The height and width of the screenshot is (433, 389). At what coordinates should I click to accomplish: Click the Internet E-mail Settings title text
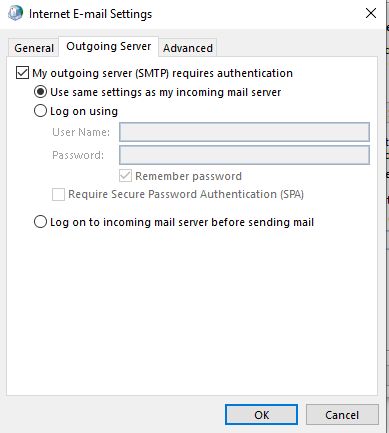point(90,14)
